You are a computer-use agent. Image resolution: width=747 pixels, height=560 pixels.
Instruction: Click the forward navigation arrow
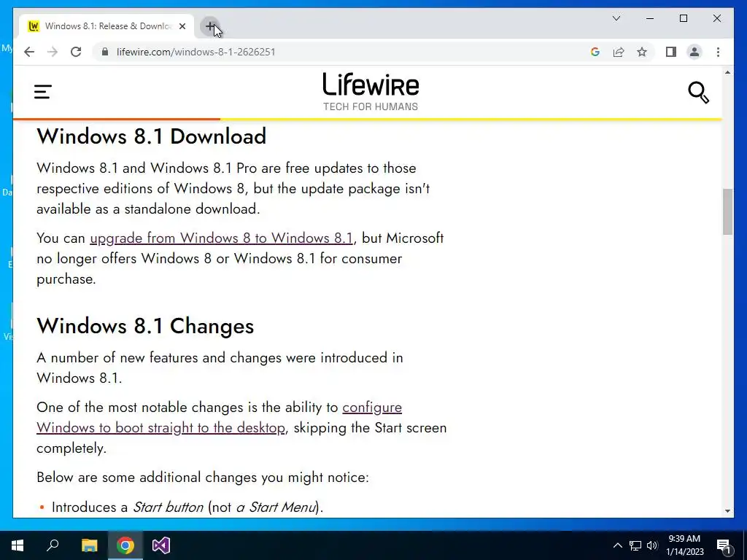[x=53, y=52]
